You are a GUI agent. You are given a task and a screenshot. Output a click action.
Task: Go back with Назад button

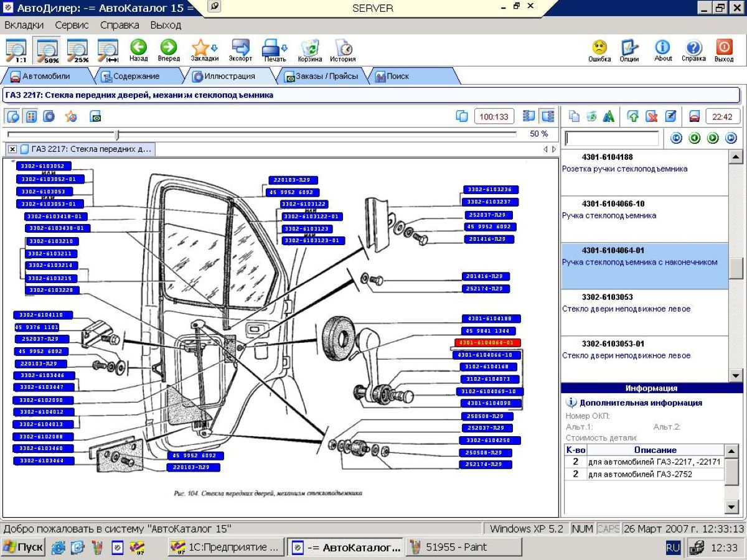[138, 50]
